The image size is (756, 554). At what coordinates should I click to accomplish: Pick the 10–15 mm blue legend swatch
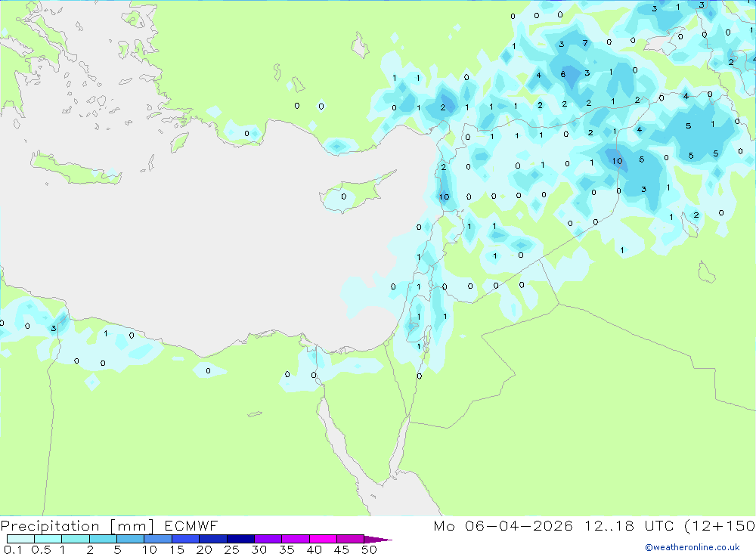pos(158,539)
